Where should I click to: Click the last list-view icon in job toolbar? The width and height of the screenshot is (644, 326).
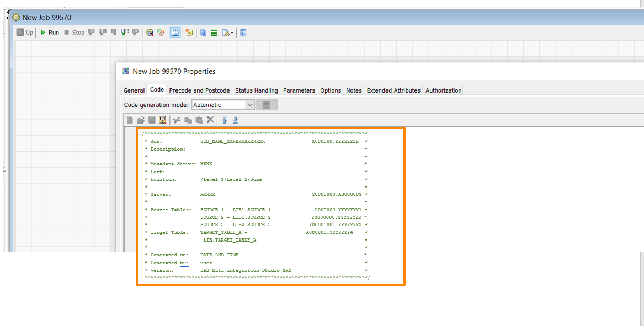tap(243, 33)
